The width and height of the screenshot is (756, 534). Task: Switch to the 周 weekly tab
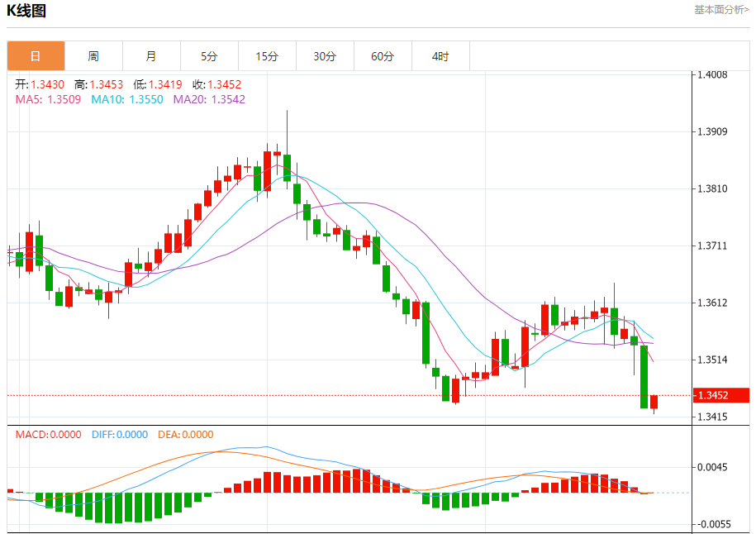point(93,56)
